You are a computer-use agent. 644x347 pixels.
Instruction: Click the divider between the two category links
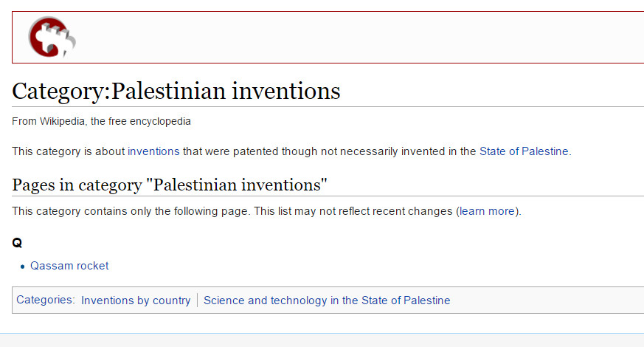pos(197,300)
